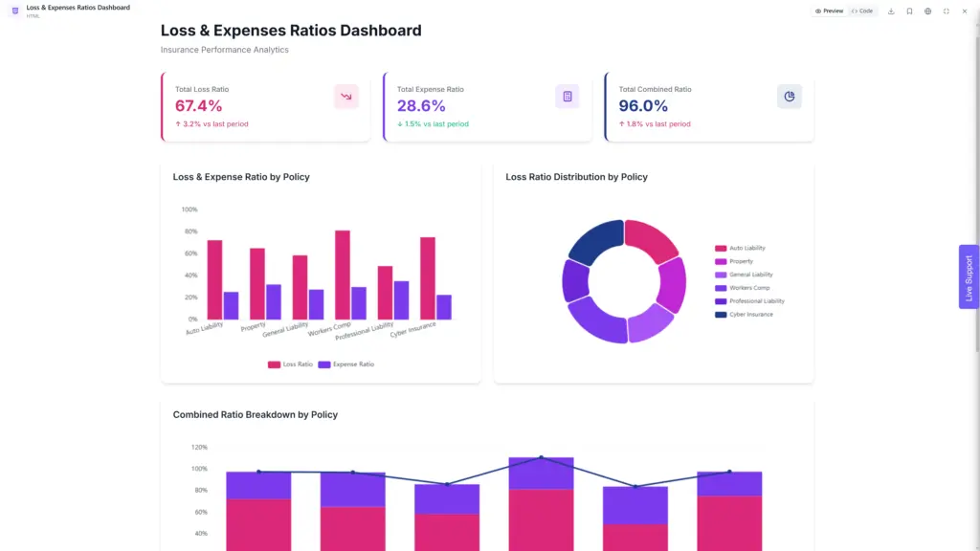Toggle General Liability in donut legend

744,275
